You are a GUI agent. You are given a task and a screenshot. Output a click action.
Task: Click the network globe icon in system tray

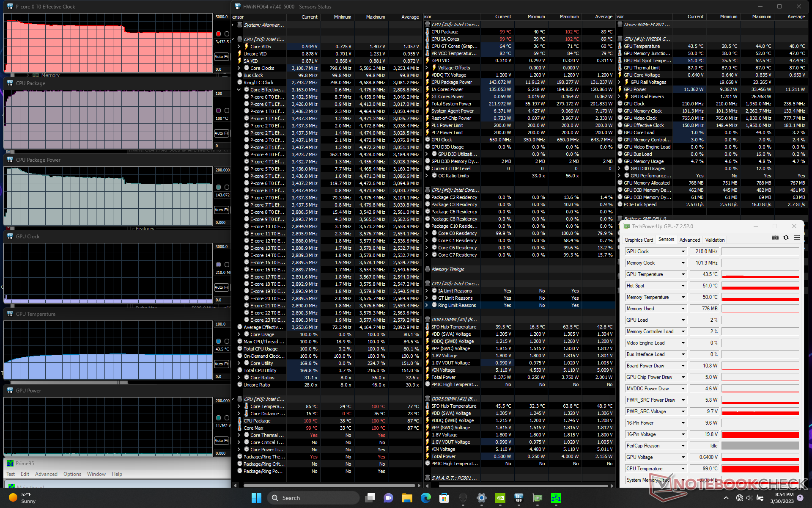pyautogui.click(x=739, y=498)
